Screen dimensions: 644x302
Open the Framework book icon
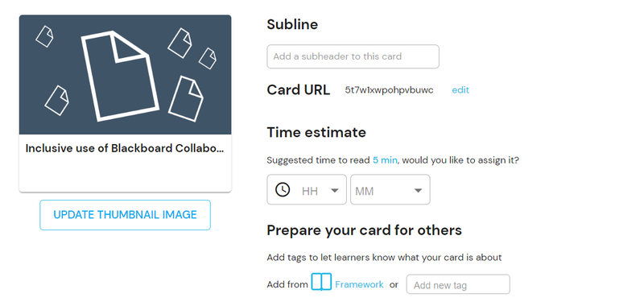[x=321, y=282]
